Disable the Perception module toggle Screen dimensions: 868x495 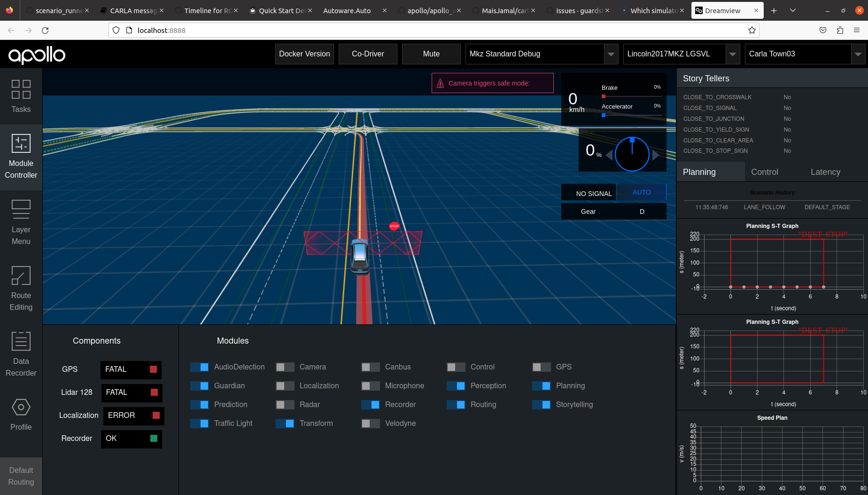pyautogui.click(x=455, y=385)
